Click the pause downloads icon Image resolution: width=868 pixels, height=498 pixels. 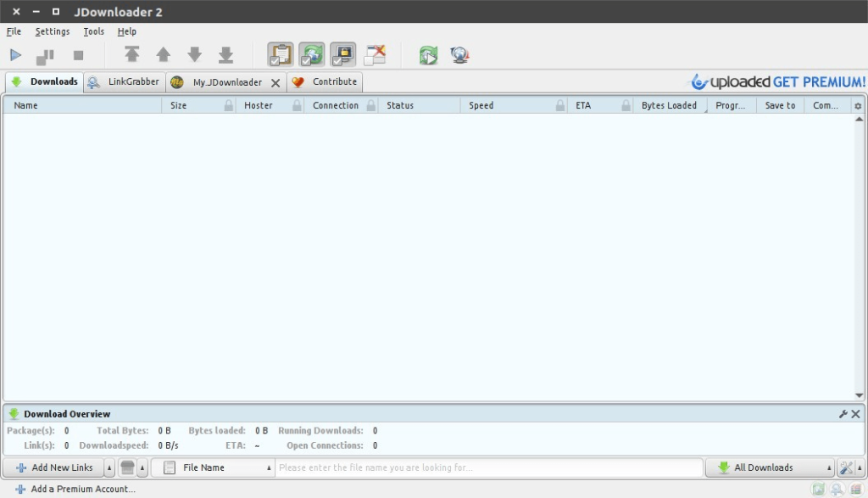click(45, 56)
